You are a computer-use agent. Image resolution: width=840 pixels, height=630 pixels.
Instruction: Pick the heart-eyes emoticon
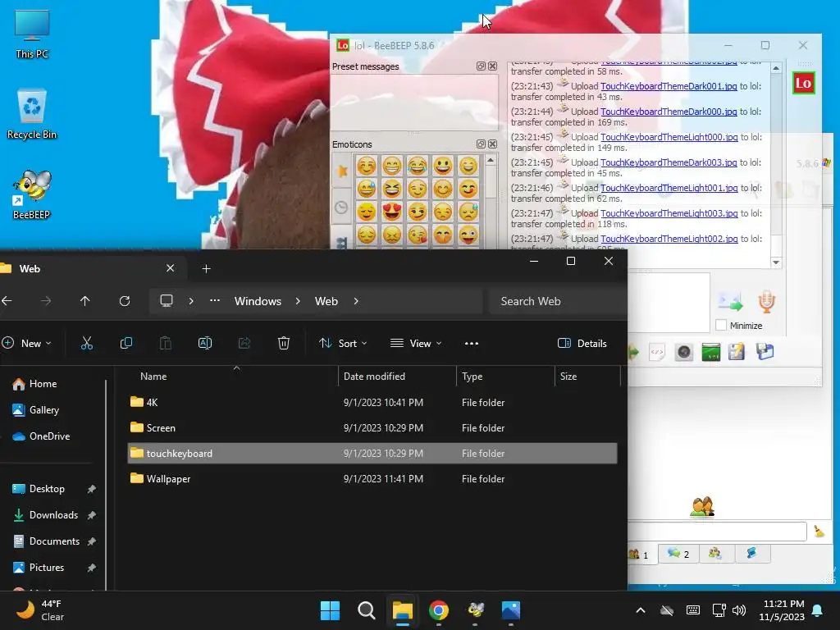(x=391, y=212)
